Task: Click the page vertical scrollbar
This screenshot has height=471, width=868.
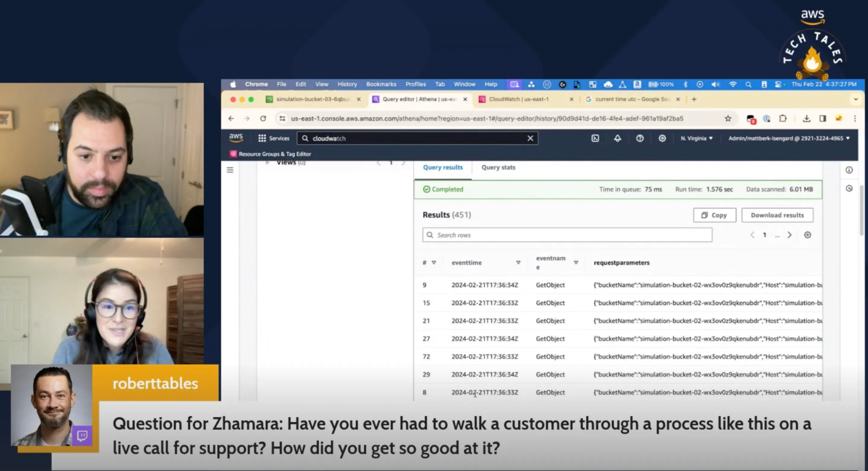Action: coord(862,210)
